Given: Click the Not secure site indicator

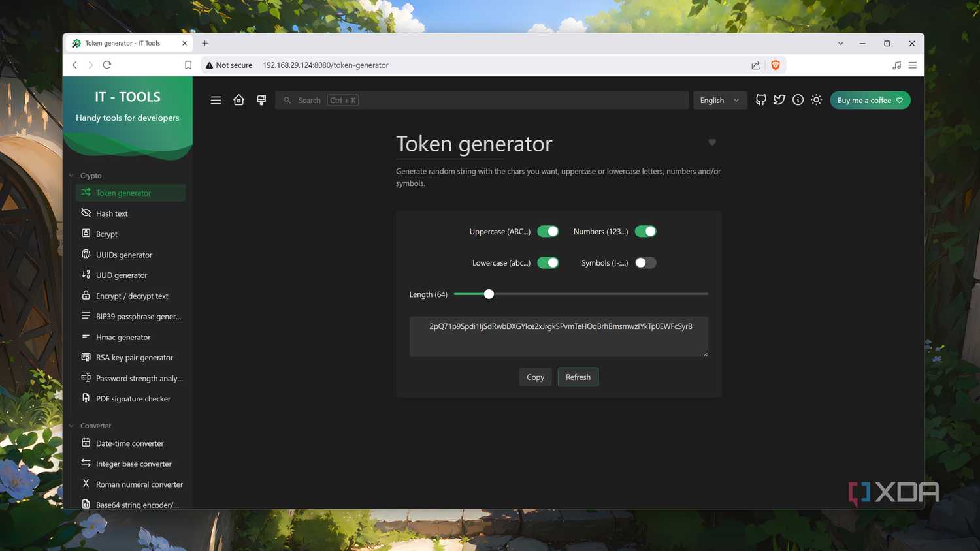Looking at the screenshot, I should tap(229, 65).
